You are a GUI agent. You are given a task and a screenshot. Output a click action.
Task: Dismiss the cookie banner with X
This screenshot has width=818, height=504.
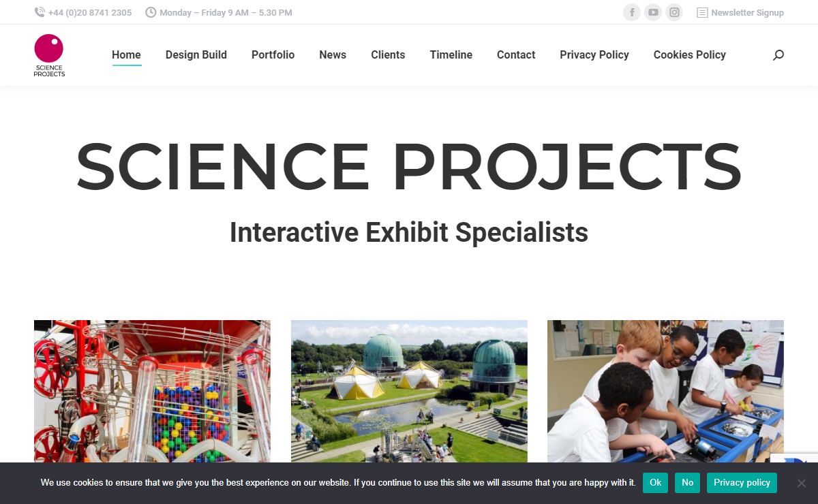[802, 483]
